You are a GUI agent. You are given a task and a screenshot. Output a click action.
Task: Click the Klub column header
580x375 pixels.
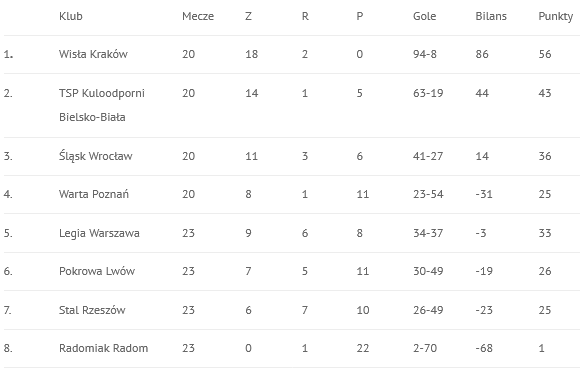click(x=71, y=16)
